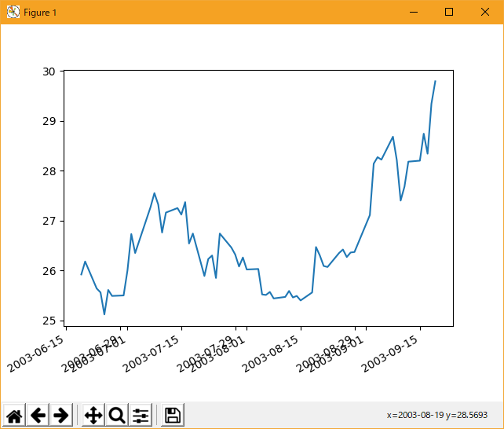Toggle the Zoom to rectangle magnifier tool
Image resolution: width=504 pixels, height=429 pixels.
coord(117,415)
